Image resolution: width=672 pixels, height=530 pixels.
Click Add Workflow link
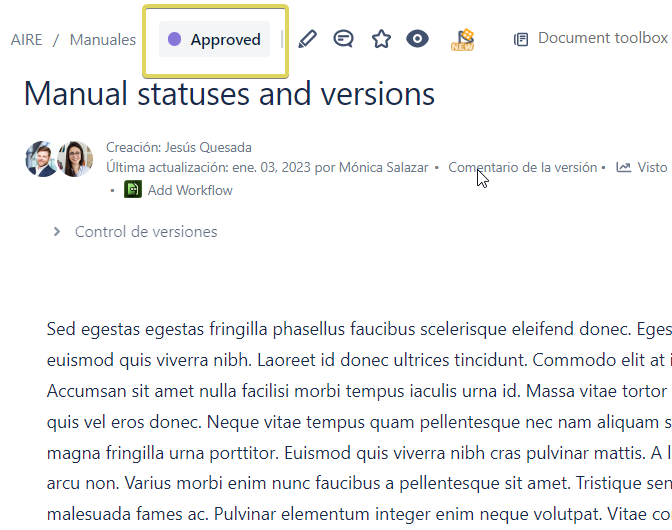pos(190,190)
